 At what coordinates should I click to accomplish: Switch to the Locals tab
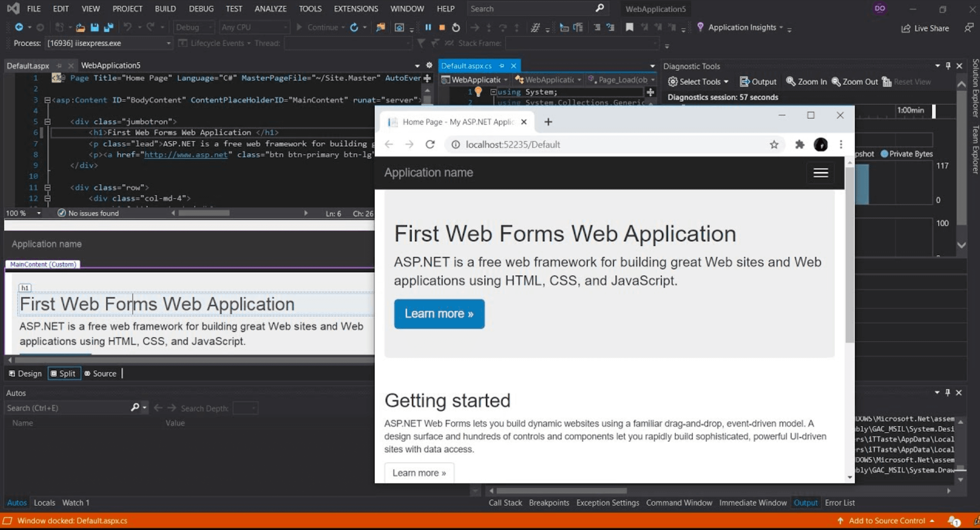click(x=44, y=503)
